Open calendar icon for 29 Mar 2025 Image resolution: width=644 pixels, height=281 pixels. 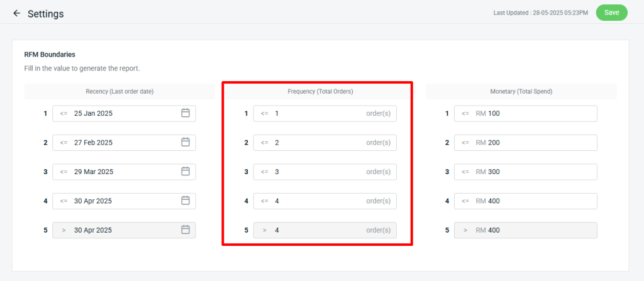tap(186, 172)
